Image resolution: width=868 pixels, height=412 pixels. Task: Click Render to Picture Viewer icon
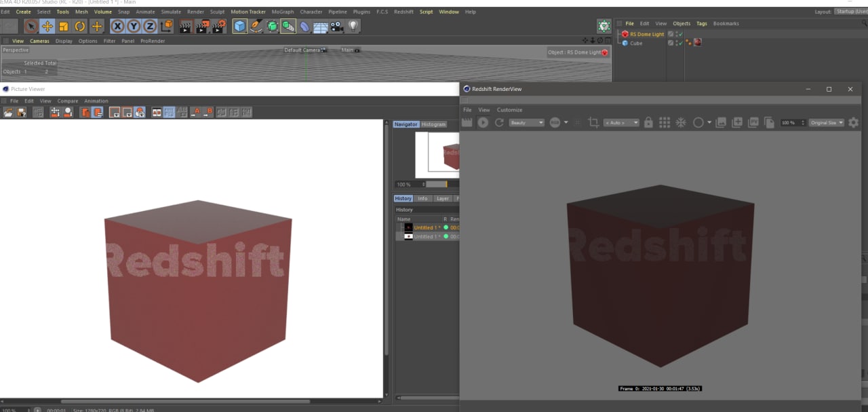point(202,26)
